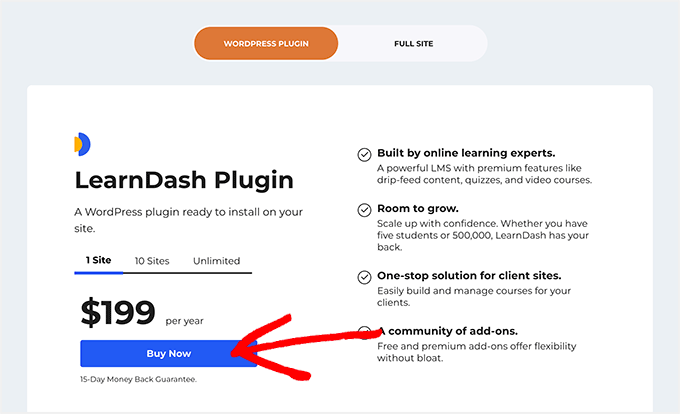Click the Built by online learning experts heading
680x414 pixels.
466,153
